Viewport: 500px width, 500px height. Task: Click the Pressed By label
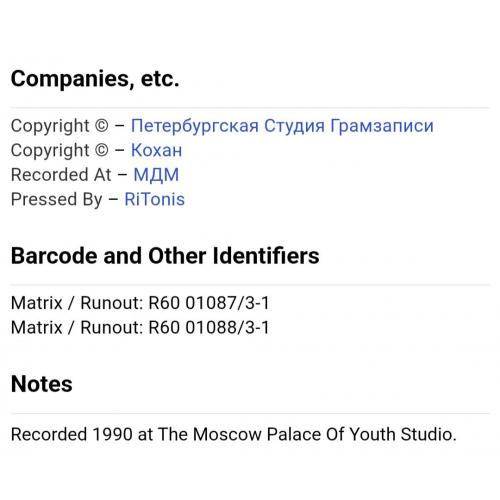pyautogui.click(x=56, y=199)
